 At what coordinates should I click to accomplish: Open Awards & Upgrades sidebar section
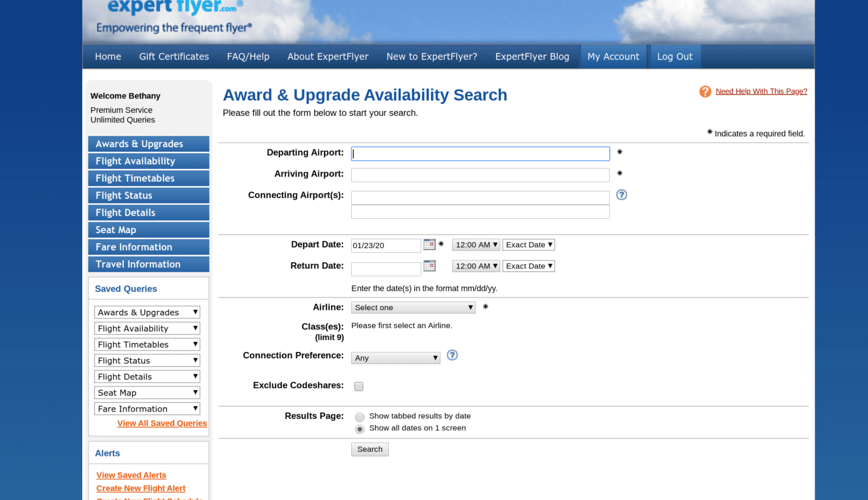[x=149, y=144]
